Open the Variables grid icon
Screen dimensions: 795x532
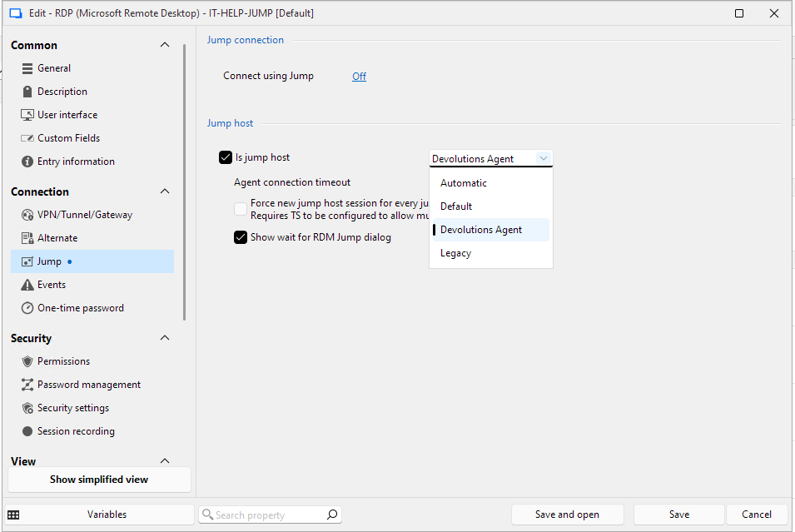click(x=13, y=514)
